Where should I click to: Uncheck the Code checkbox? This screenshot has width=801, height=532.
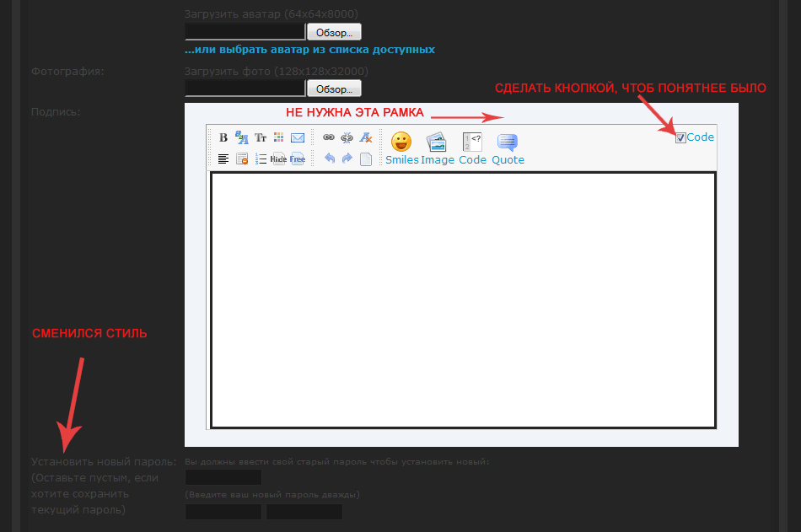click(680, 138)
